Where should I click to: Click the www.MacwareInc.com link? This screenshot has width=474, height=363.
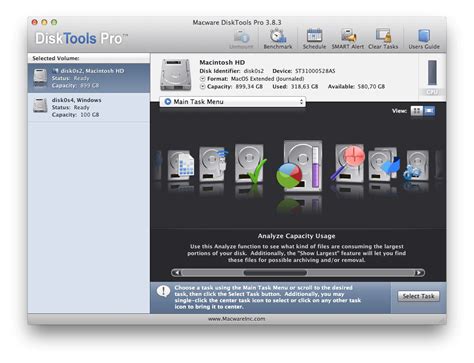coord(237,319)
